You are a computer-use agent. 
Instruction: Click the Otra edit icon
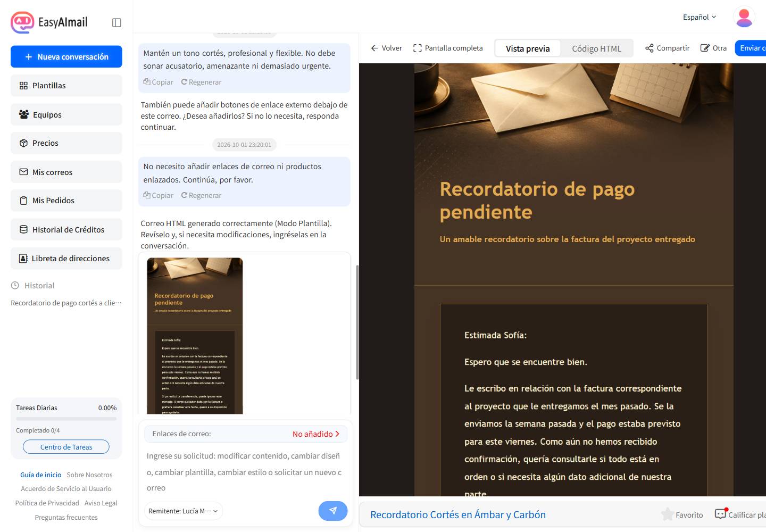(705, 48)
